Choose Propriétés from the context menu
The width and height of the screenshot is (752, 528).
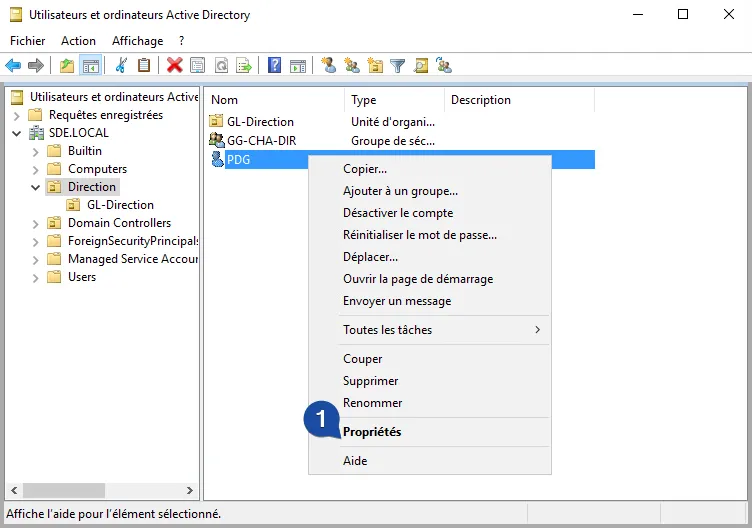pyautogui.click(x=372, y=432)
